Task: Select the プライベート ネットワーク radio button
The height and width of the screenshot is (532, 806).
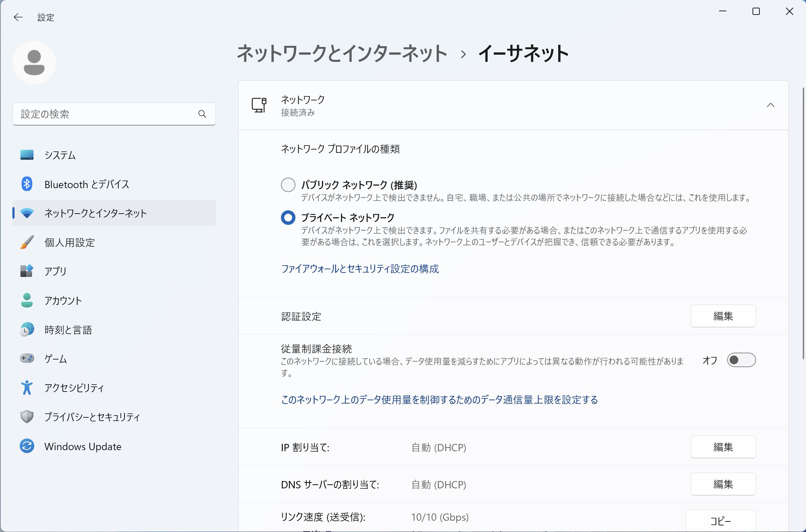Action: [288, 218]
